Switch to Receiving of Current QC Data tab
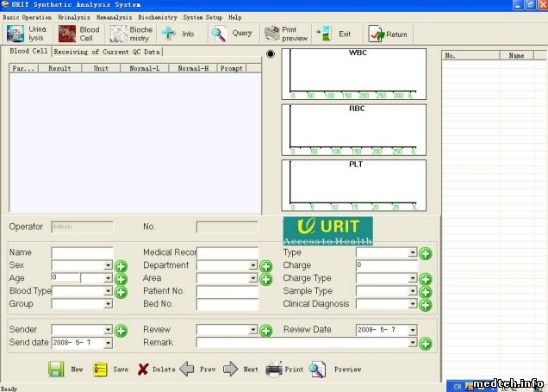The width and height of the screenshot is (548, 392). (108, 52)
